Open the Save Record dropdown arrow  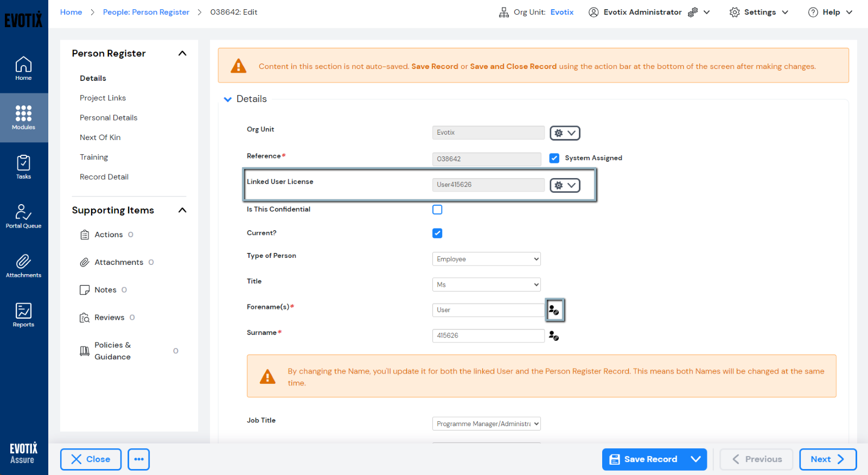[x=695, y=459]
